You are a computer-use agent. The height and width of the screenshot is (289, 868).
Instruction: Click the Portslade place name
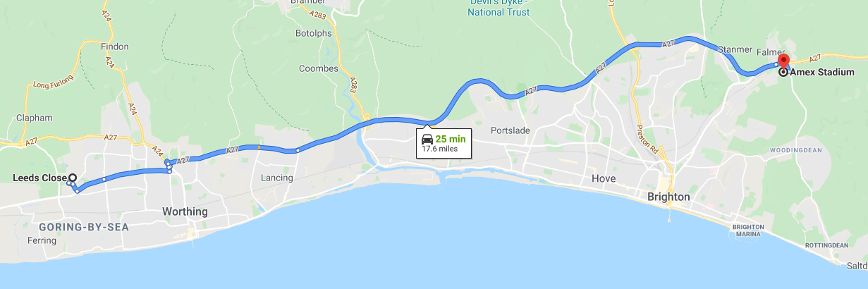click(509, 131)
